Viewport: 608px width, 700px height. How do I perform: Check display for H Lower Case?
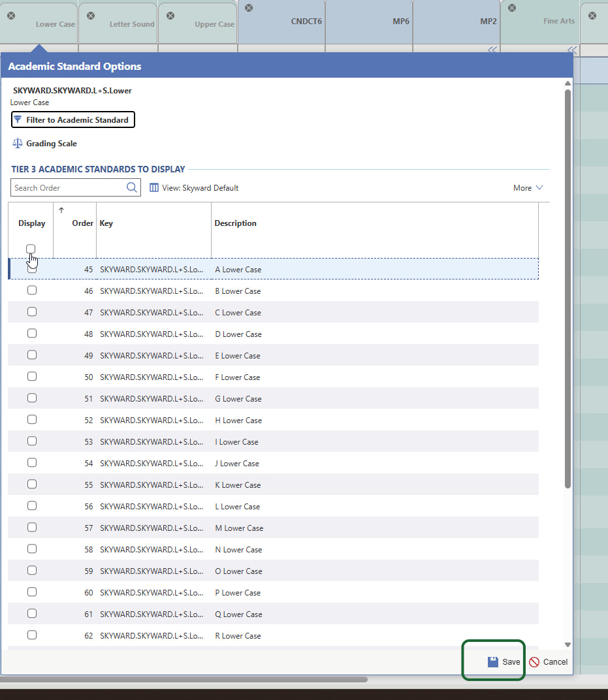point(32,419)
